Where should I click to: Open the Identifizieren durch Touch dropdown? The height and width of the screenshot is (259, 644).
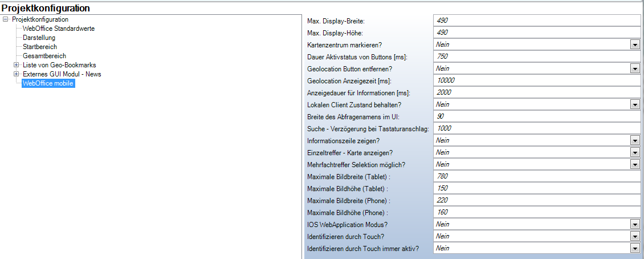(634, 236)
